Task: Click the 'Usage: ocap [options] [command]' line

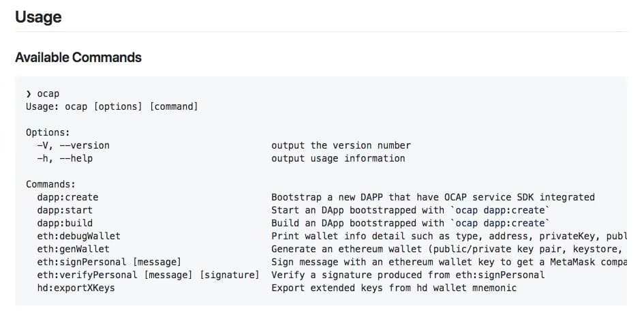Action: click(112, 106)
